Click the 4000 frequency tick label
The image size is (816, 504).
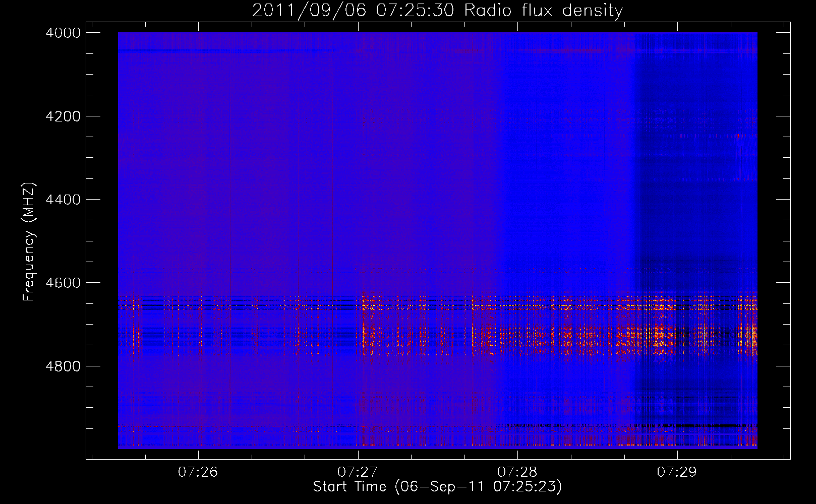[63, 33]
